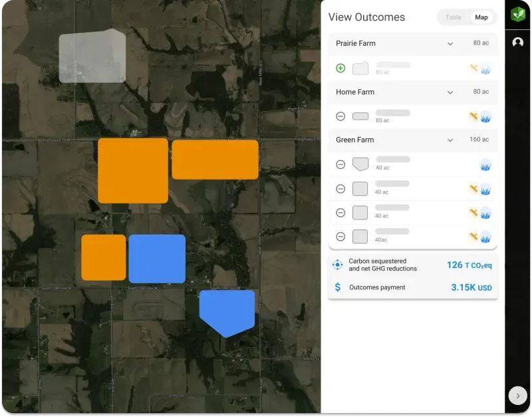Select the tillage icon on the Prairie Farm field
Image resolution: width=532 pixels, height=417 pixels.
(473, 69)
